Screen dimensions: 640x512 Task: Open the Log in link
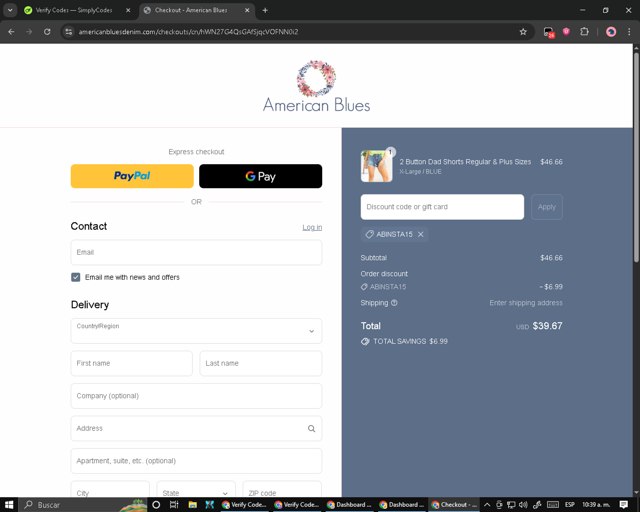312,227
